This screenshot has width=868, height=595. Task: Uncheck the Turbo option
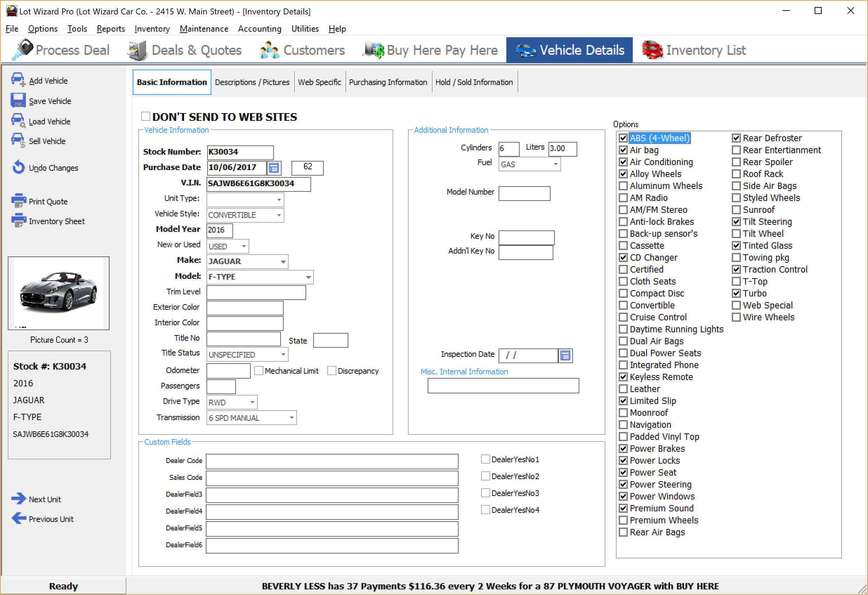click(736, 293)
